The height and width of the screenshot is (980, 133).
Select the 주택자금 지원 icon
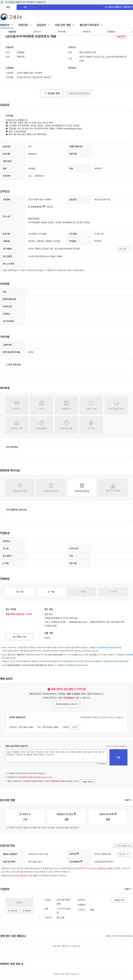[17, 425]
